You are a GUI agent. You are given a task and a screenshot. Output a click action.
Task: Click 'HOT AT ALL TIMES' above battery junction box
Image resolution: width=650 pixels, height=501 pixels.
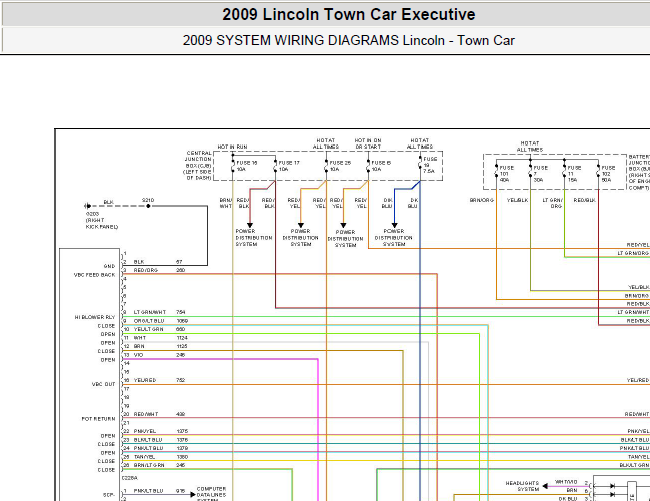(530, 146)
